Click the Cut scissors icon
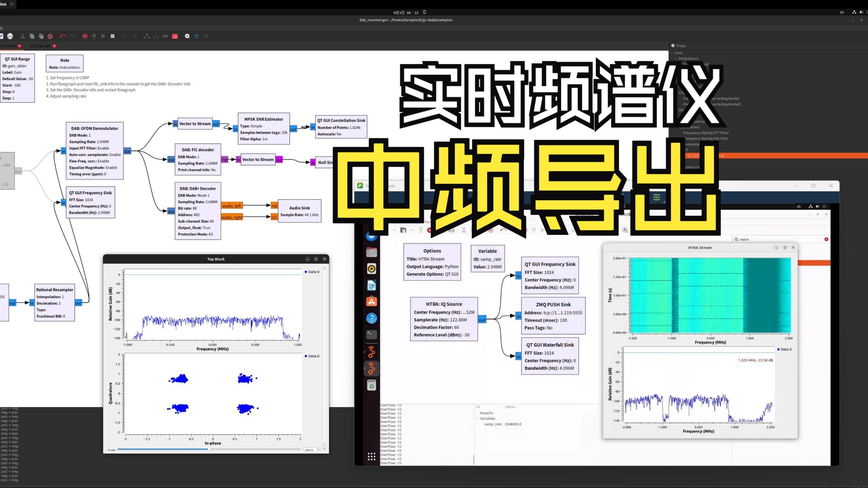The height and width of the screenshot is (488, 868). coord(23,36)
